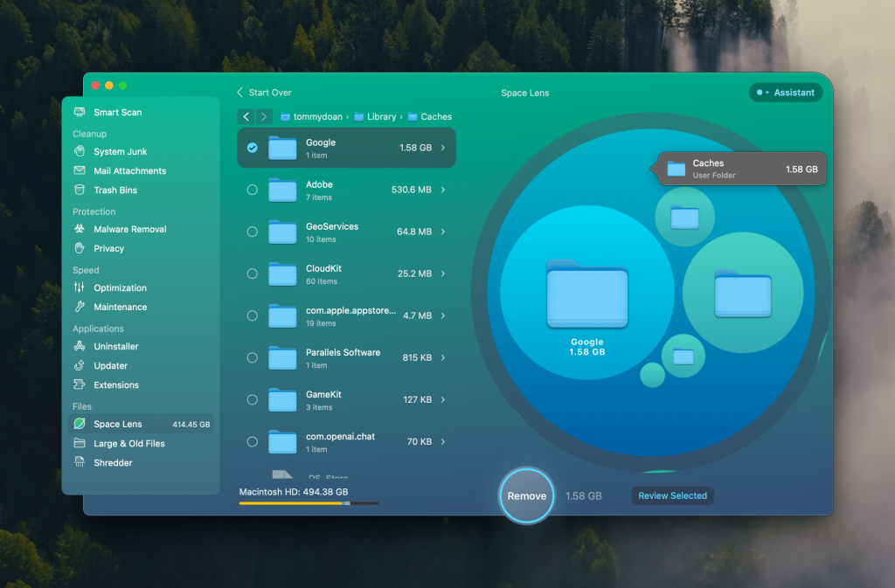Go to System Junk in sidebar
This screenshot has height=588, width=895.
pyautogui.click(x=120, y=152)
